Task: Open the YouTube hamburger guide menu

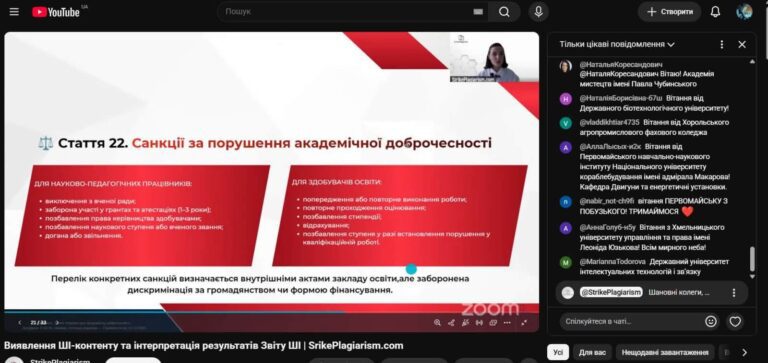Action: point(14,11)
